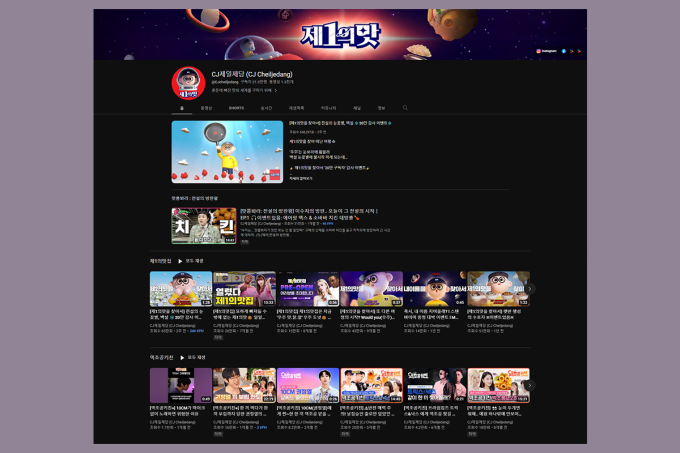
Task: Expand the channel description chevron
Action: 275,91
